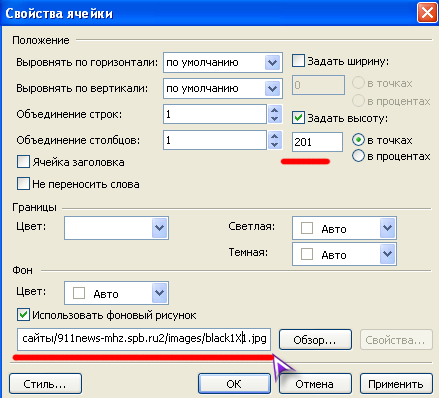Increase row span with up arrow
This screenshot has width=439, height=398.
275,110
